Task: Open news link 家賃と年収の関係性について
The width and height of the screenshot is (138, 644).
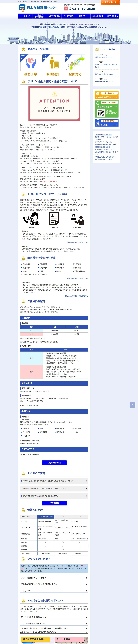Action: point(104,57)
